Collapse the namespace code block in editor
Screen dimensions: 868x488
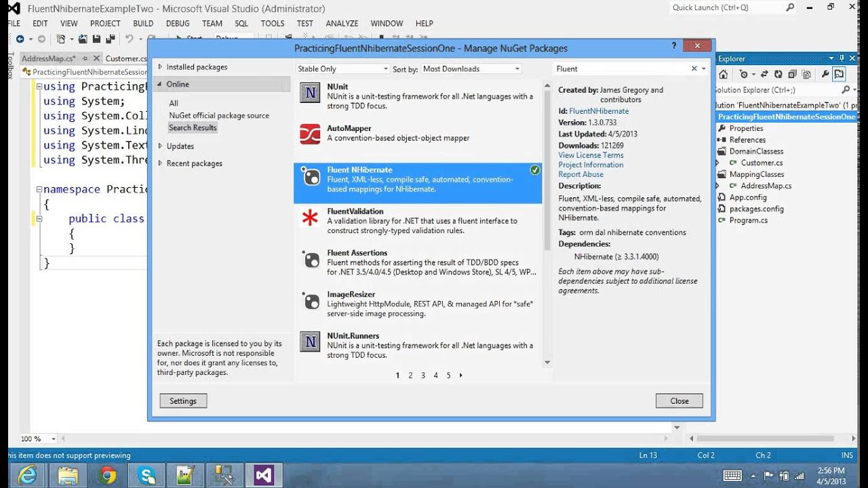pyautogui.click(x=39, y=190)
